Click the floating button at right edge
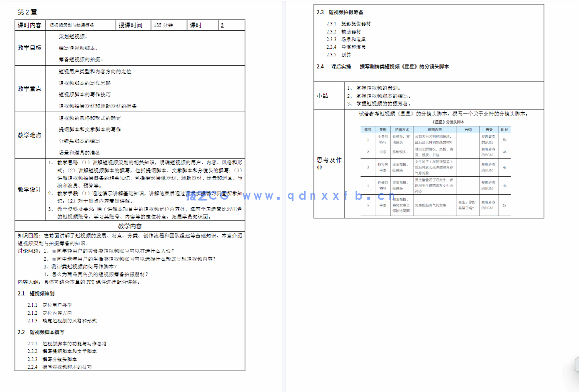Viewport: 579px width, 392px height. coord(577,365)
